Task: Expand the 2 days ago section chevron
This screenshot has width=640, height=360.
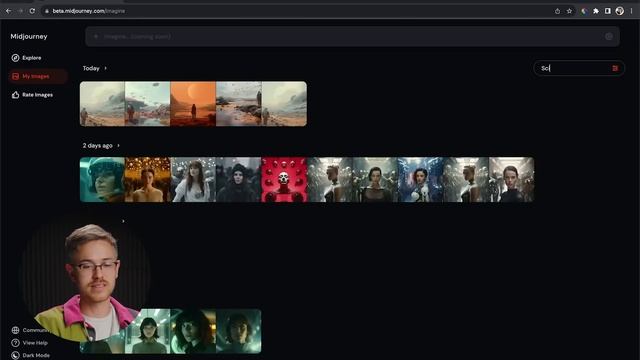Action: pos(118,145)
